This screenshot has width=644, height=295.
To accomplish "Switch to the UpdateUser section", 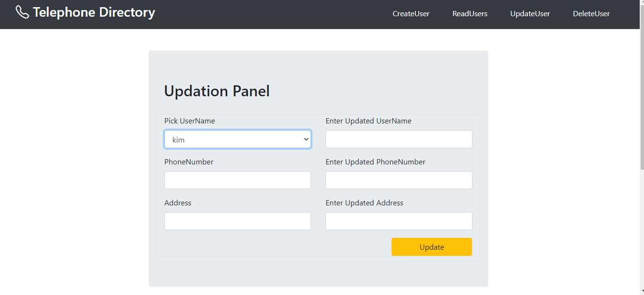I will point(530,14).
